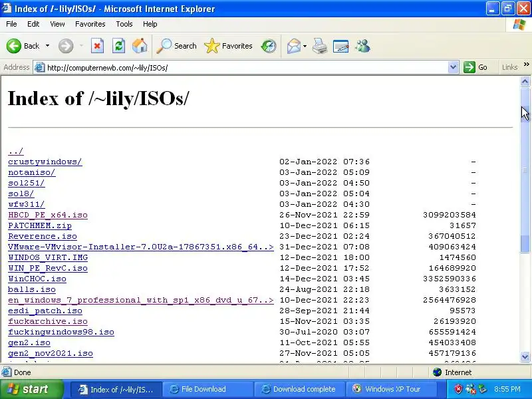Download en_windows_7_professional ISO link
This screenshot has height=399, width=532.
141,301
